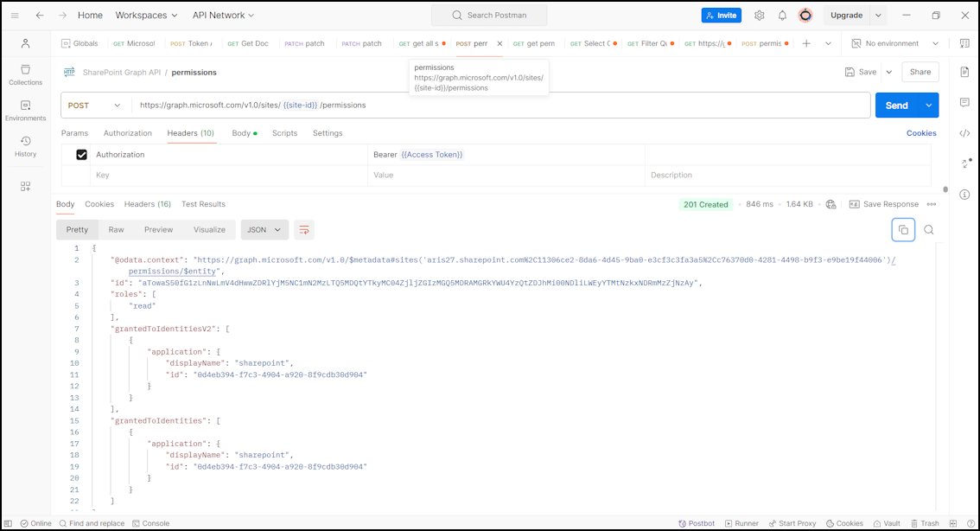Switch to the Params tab
Viewport: 980px width, 531px height.
pos(74,133)
